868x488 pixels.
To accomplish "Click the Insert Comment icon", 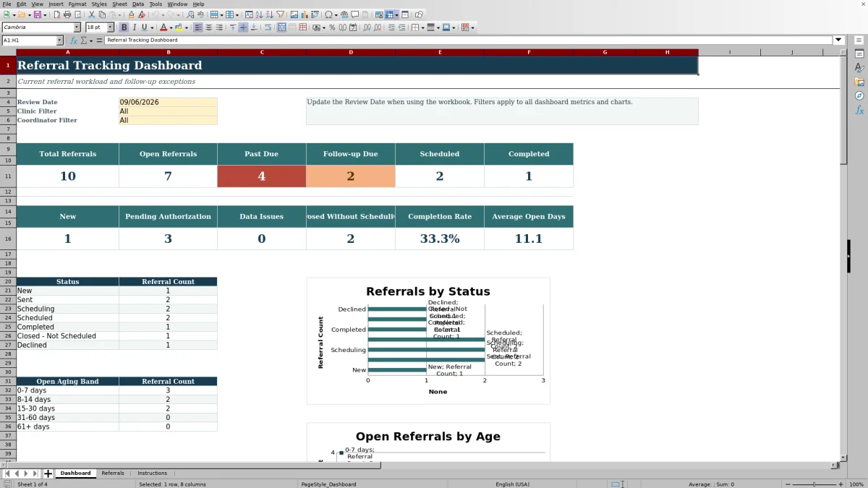I will coord(354,14).
